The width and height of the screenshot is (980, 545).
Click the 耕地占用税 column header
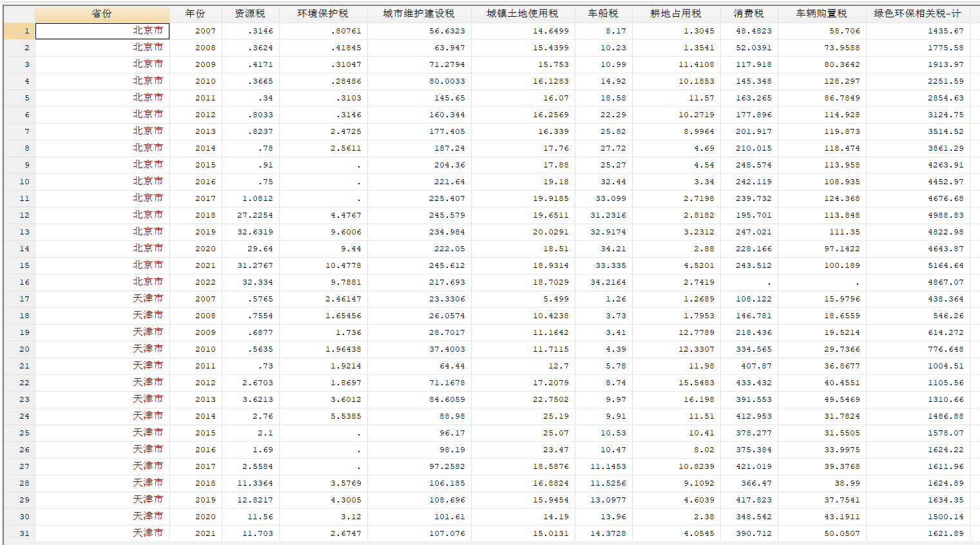[x=676, y=14]
